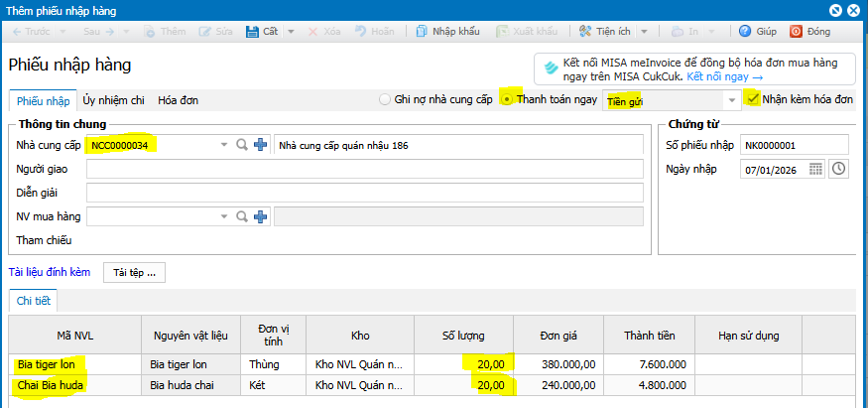This screenshot has width=868, height=408.
Task: Click the 240.000,00 unit price cell
Action: pos(558,385)
